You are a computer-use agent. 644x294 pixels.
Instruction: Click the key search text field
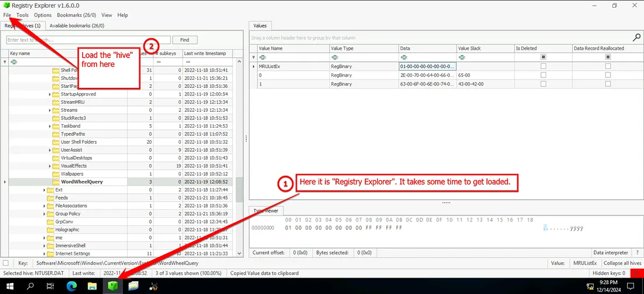click(x=88, y=40)
